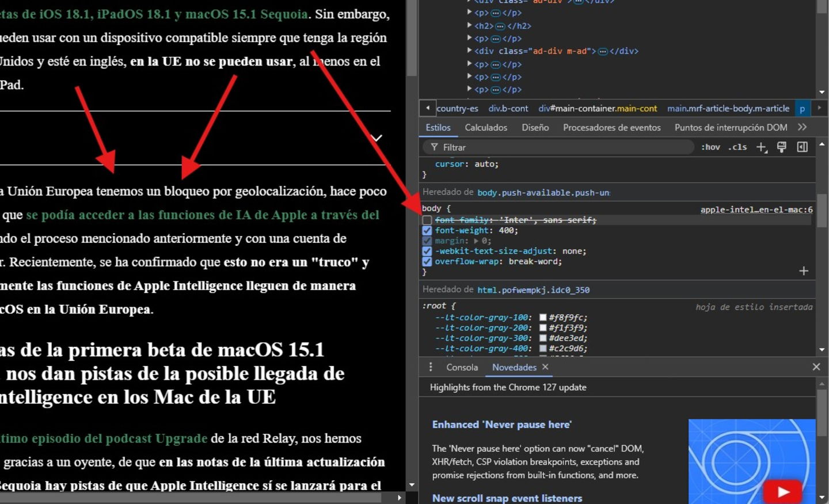The height and width of the screenshot is (504, 829).
Task: Expand the <h2> node in DOM tree
Action: tap(470, 25)
